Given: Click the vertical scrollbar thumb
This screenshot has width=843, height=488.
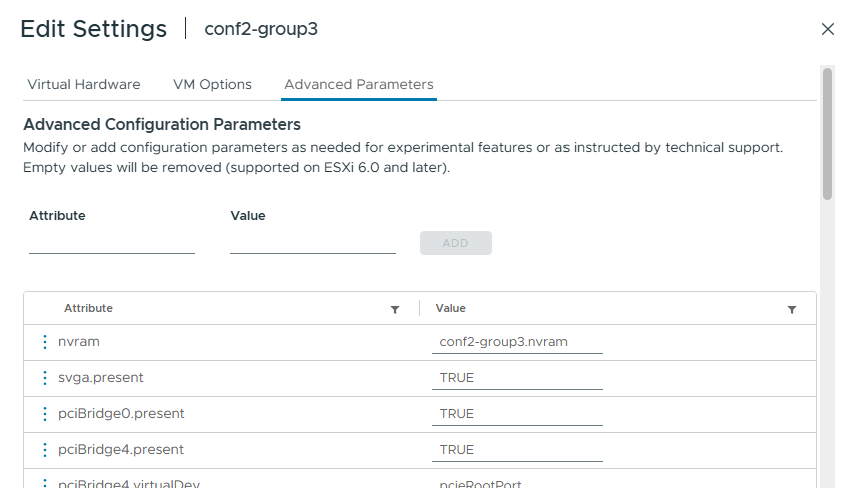Looking at the screenshot, I should pos(827,133).
